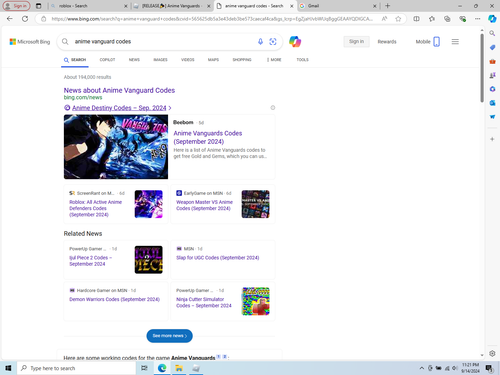
Task: Click Edge sidebar search icon
Action: (492, 33)
